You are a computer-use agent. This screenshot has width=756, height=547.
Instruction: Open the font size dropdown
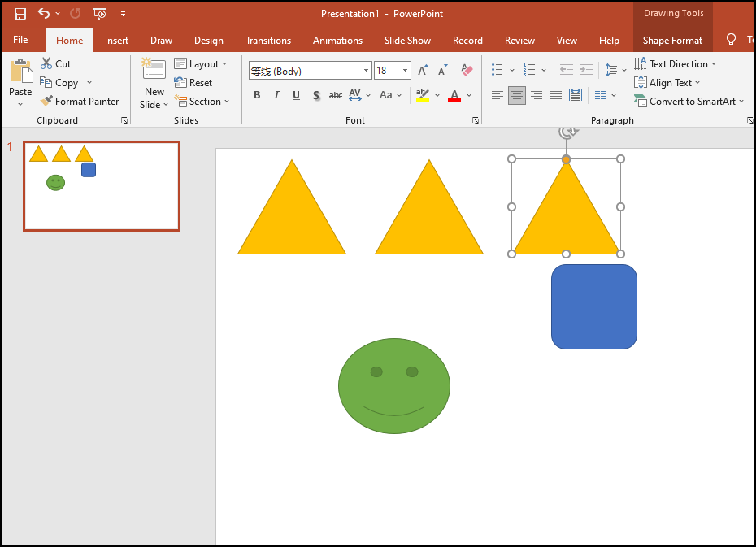[x=404, y=71]
